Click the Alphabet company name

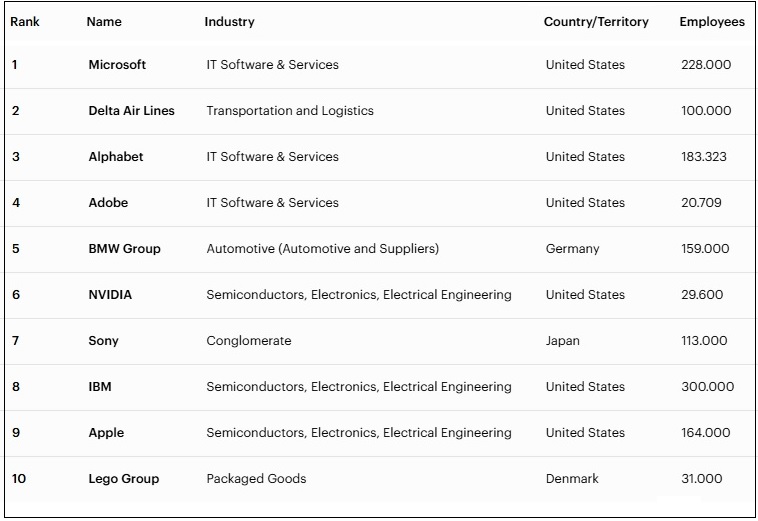click(x=116, y=157)
